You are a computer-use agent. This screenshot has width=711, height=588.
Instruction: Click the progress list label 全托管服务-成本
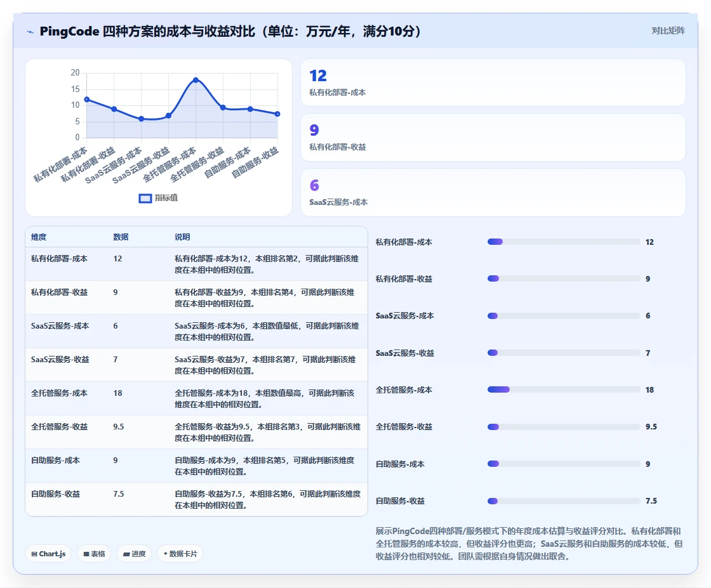(404, 389)
